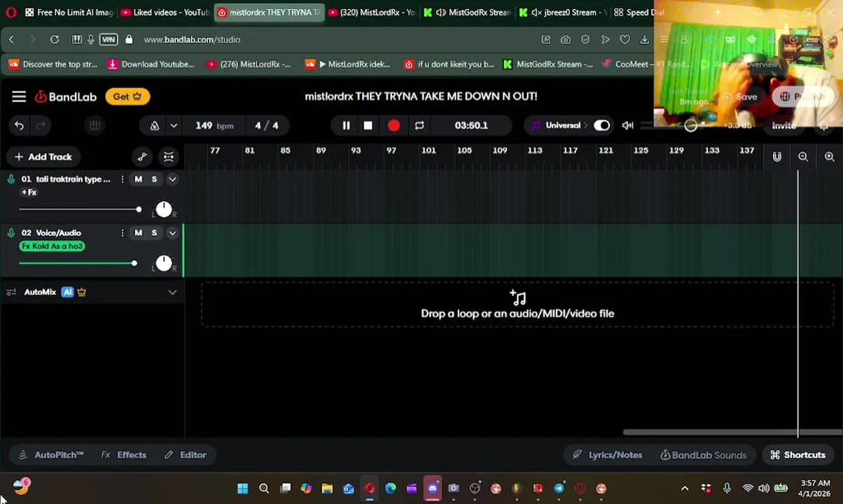This screenshot has height=504, width=843.
Task: Switch to jbreez0 Stream tab
Action: click(563, 13)
